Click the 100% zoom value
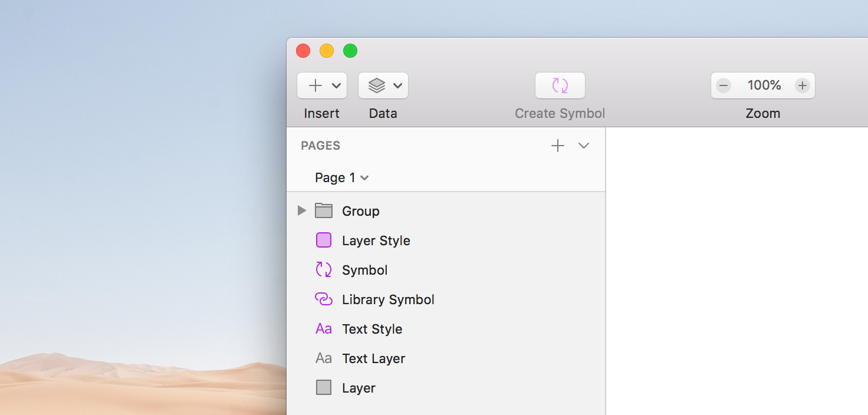 click(764, 85)
